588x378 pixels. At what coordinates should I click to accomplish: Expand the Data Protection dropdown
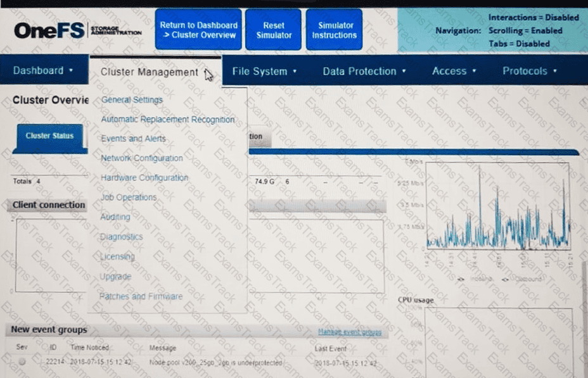tap(364, 71)
